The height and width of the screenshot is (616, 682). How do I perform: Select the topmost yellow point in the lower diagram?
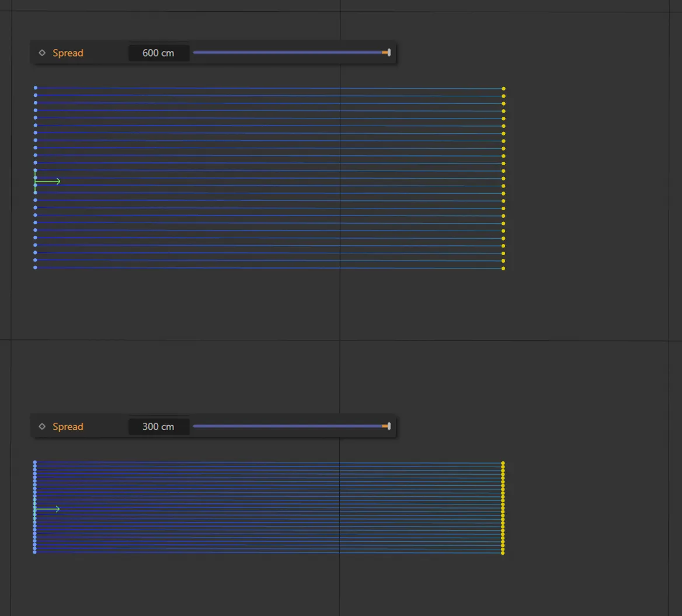[503, 463]
